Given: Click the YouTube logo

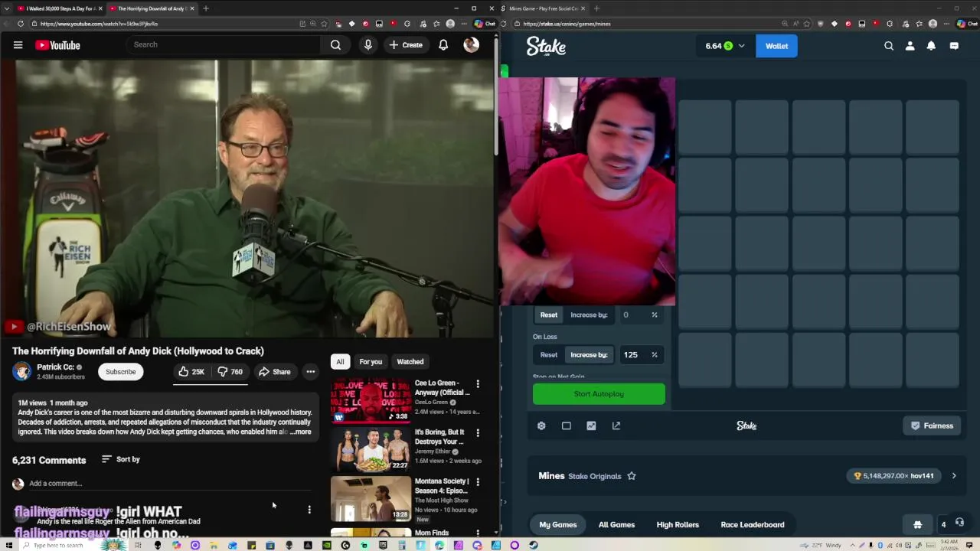Looking at the screenshot, I should click(57, 45).
